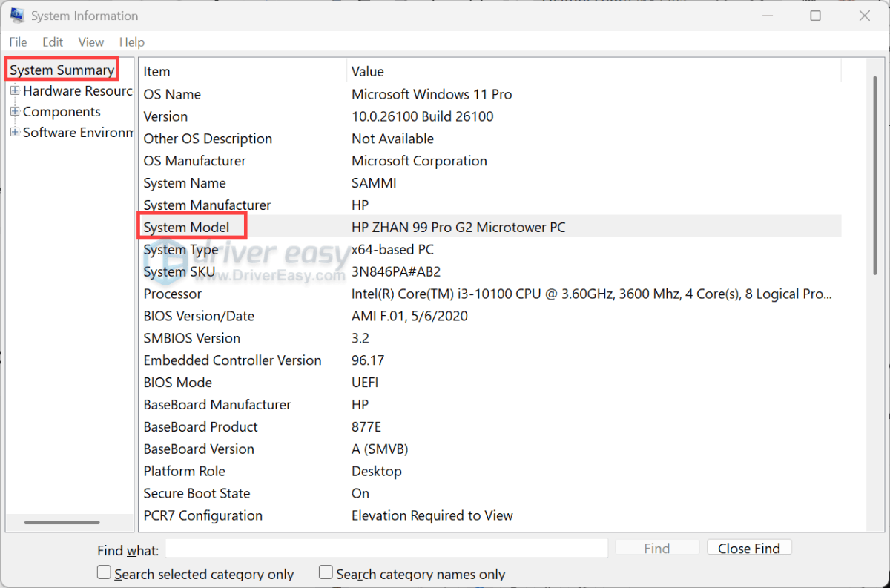Screen dimensions: 890x588
Task: Open the View menu
Action: [x=90, y=42]
